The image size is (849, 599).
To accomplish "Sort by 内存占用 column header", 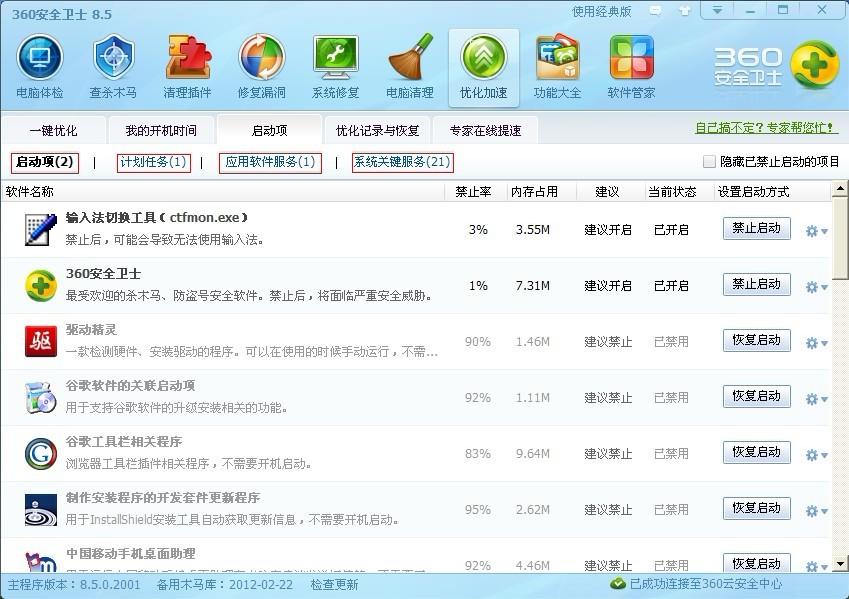I will (534, 192).
